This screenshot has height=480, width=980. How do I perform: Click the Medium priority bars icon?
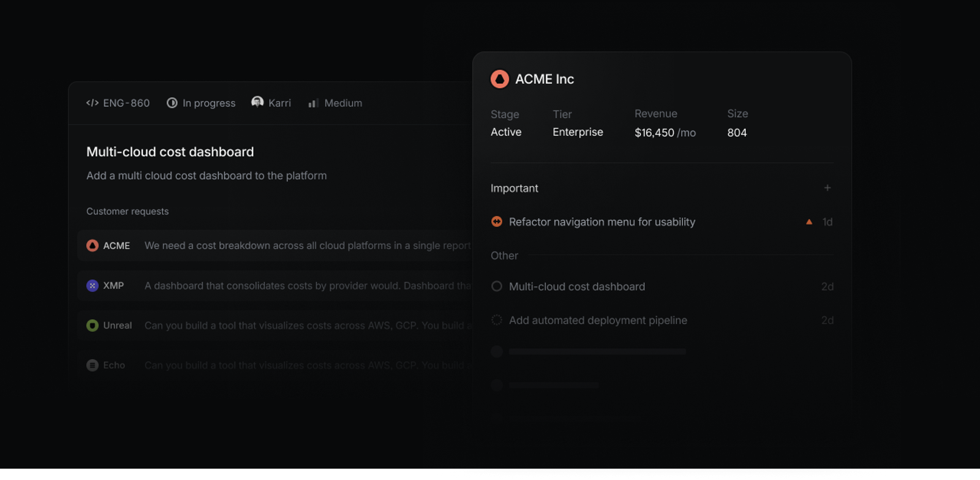(x=313, y=103)
